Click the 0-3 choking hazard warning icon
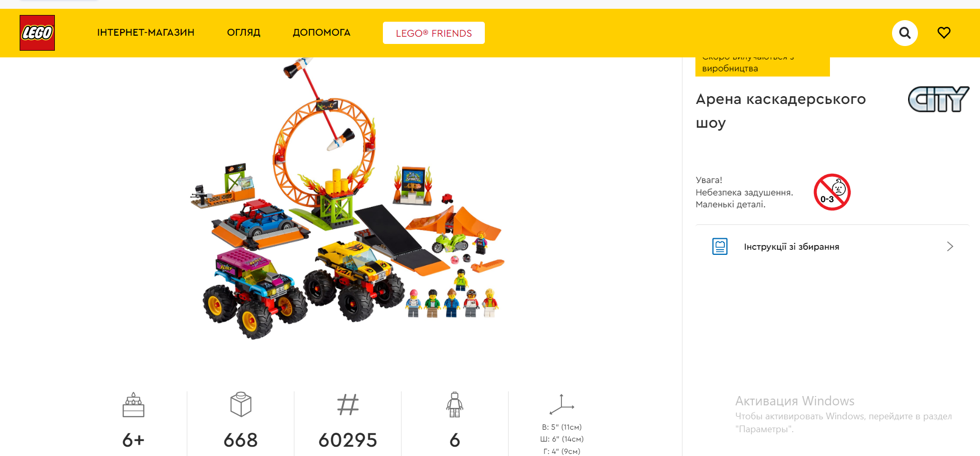 coord(832,192)
